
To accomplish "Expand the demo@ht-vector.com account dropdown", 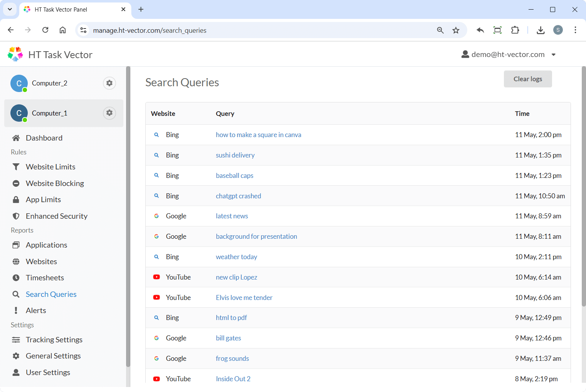I will (x=553, y=55).
